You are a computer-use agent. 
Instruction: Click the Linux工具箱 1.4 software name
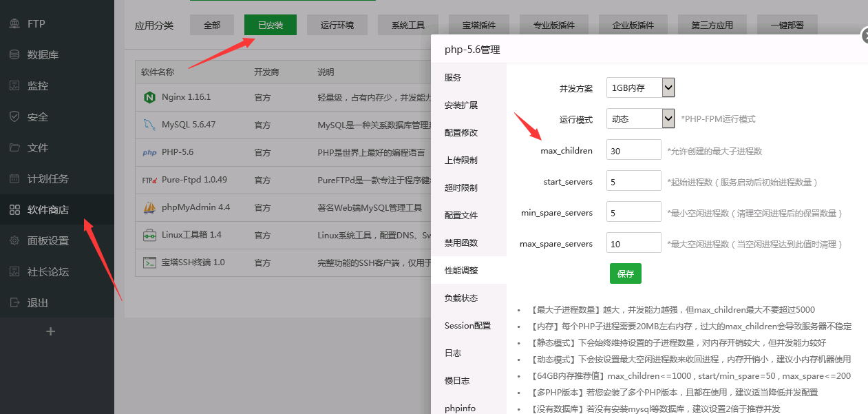click(191, 235)
